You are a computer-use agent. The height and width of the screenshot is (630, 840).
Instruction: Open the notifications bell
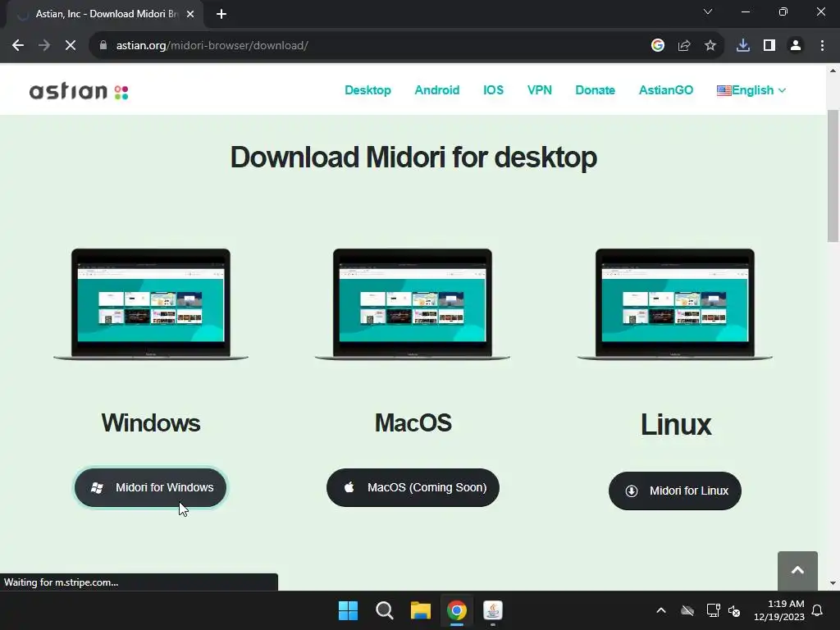pos(818,610)
